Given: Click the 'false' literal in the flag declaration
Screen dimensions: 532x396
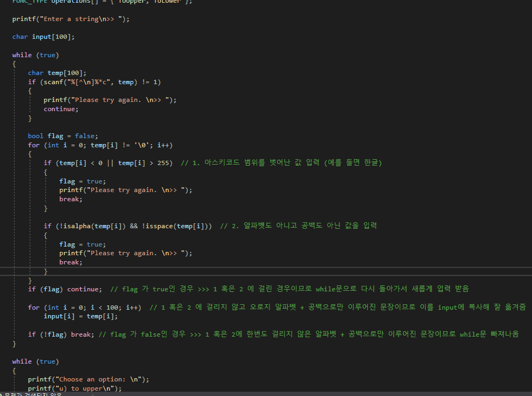Looking at the screenshot, I should [84, 136].
